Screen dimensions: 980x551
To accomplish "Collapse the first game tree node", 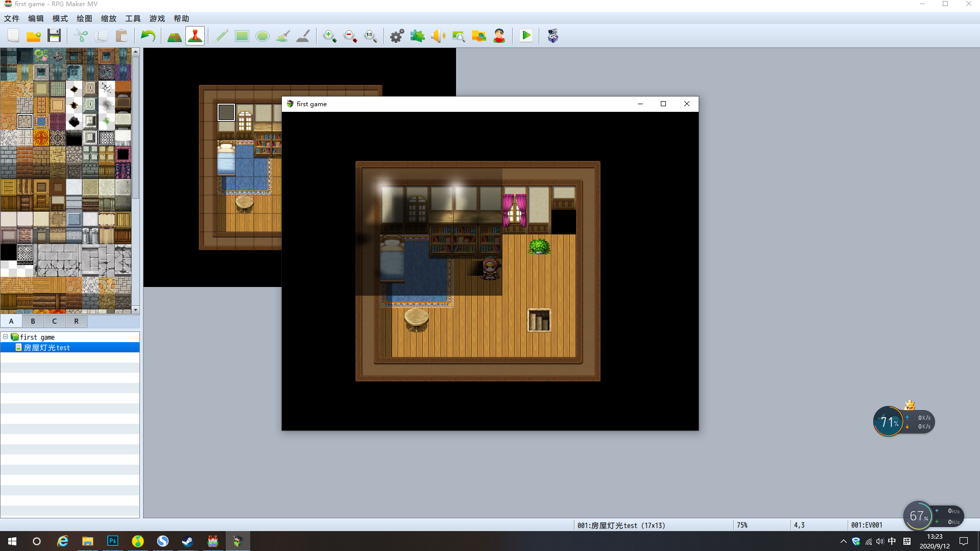I will click(6, 337).
